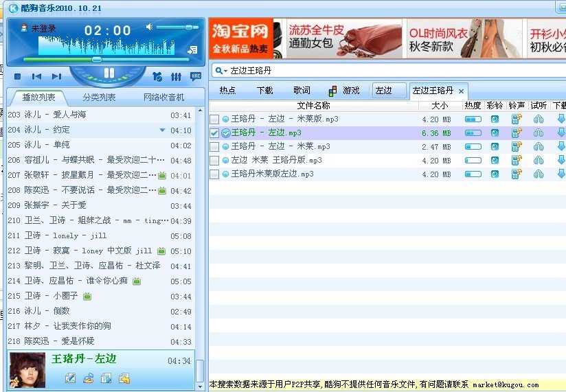Switch to the 左边 search tab

(389, 91)
